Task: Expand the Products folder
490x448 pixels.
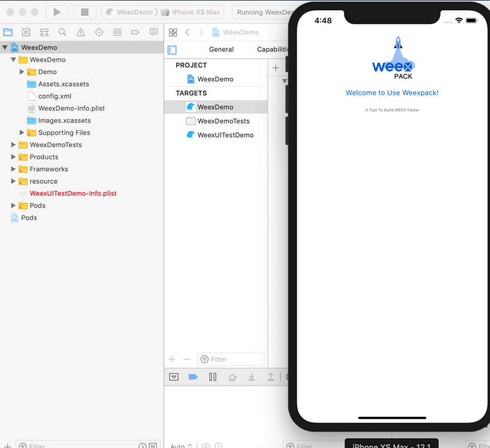Action: pos(13,157)
